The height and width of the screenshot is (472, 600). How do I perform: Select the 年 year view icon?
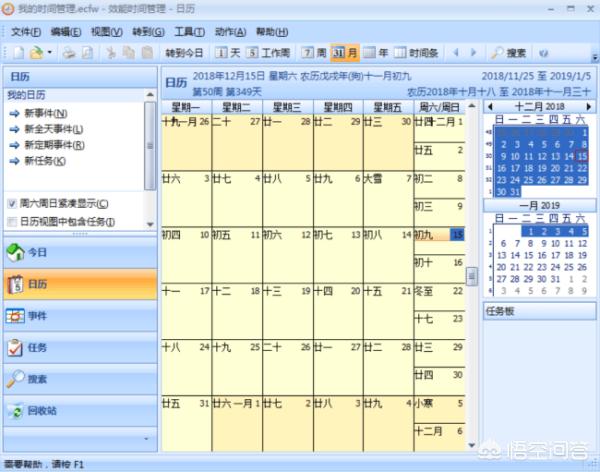pyautogui.click(x=375, y=53)
